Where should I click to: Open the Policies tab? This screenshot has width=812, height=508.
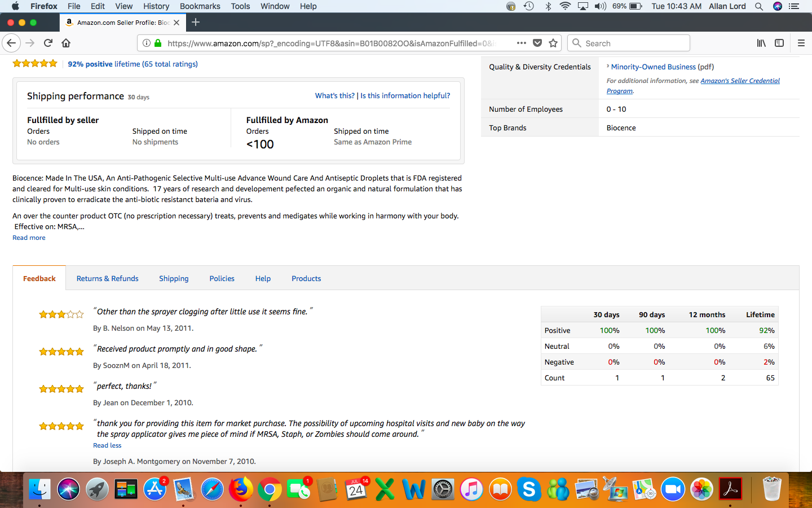coord(222,278)
